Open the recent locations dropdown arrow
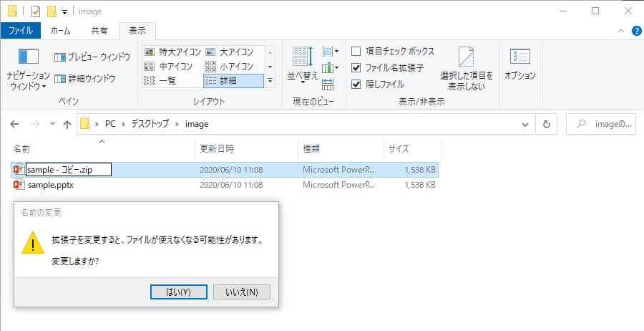 pos(52,124)
